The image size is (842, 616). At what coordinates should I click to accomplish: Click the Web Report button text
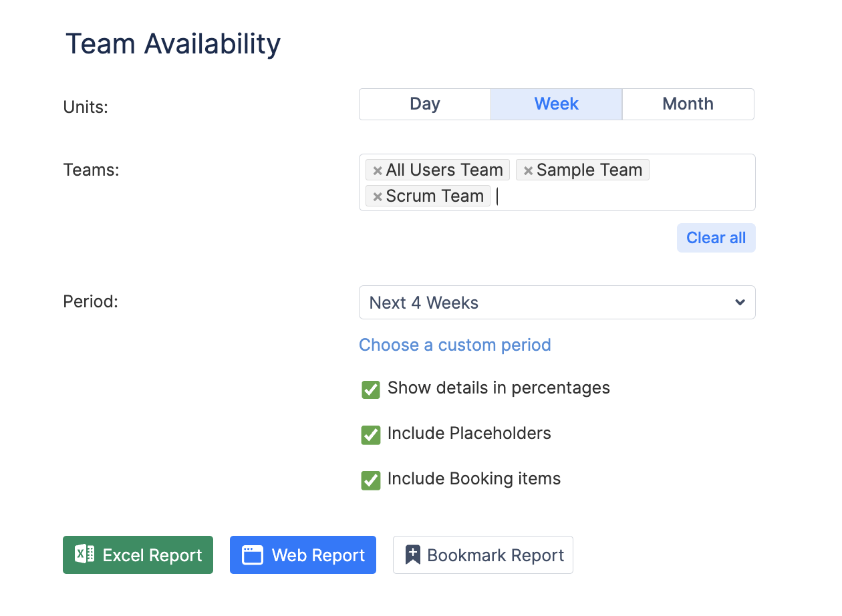point(318,555)
